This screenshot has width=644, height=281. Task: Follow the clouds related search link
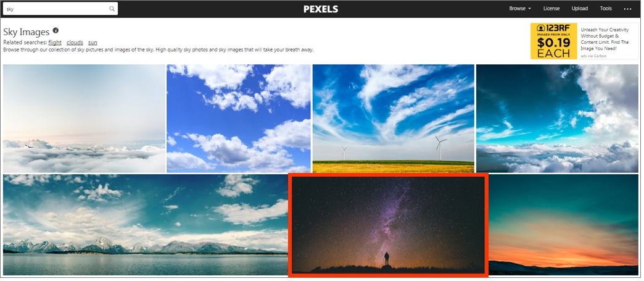click(x=75, y=43)
